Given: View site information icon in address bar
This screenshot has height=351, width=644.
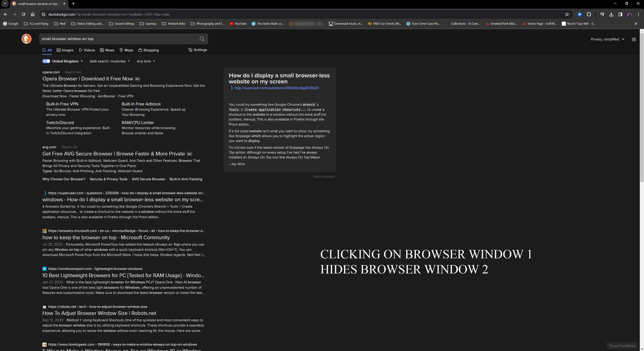Looking at the screenshot, I should pyautogui.click(x=43, y=14).
